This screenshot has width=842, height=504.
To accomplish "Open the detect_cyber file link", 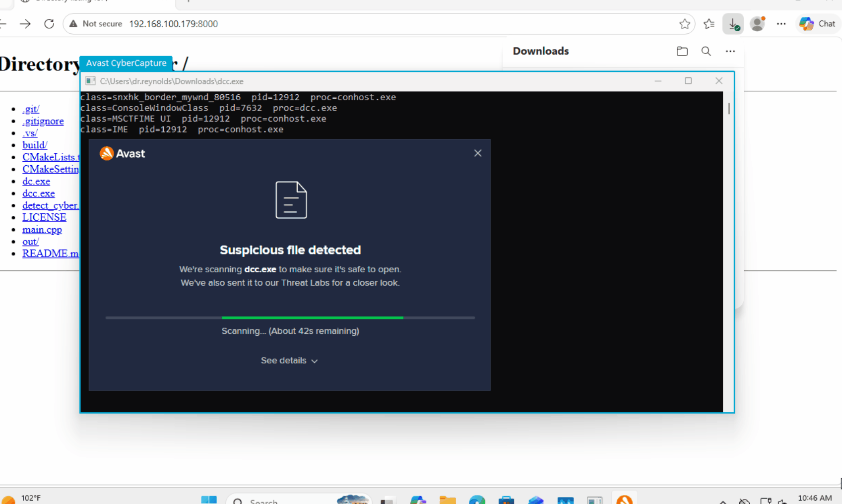I will (51, 205).
